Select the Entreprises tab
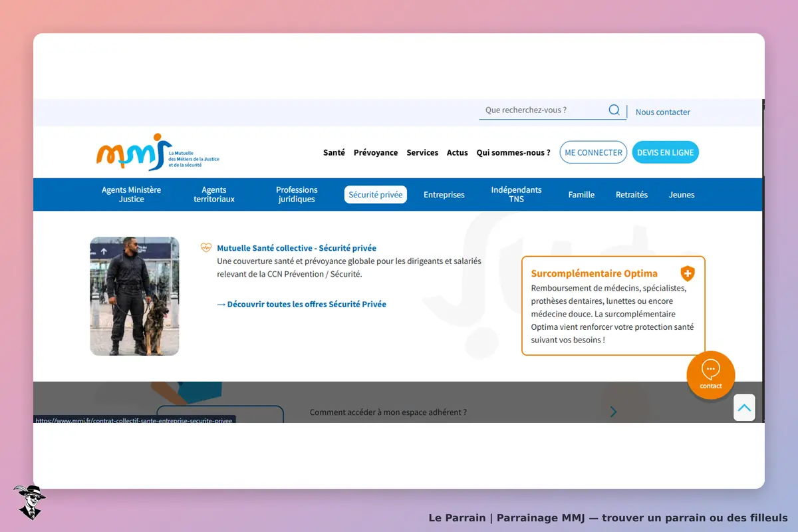 (x=444, y=195)
